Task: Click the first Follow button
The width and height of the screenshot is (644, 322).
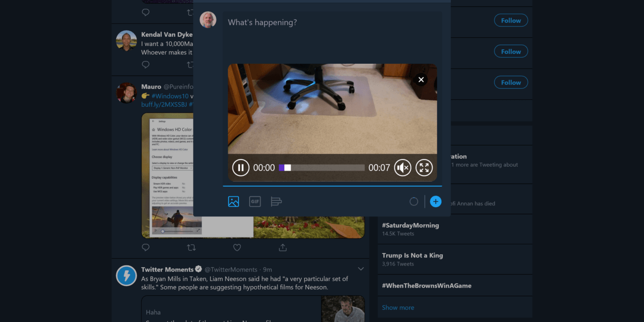Action: click(511, 21)
